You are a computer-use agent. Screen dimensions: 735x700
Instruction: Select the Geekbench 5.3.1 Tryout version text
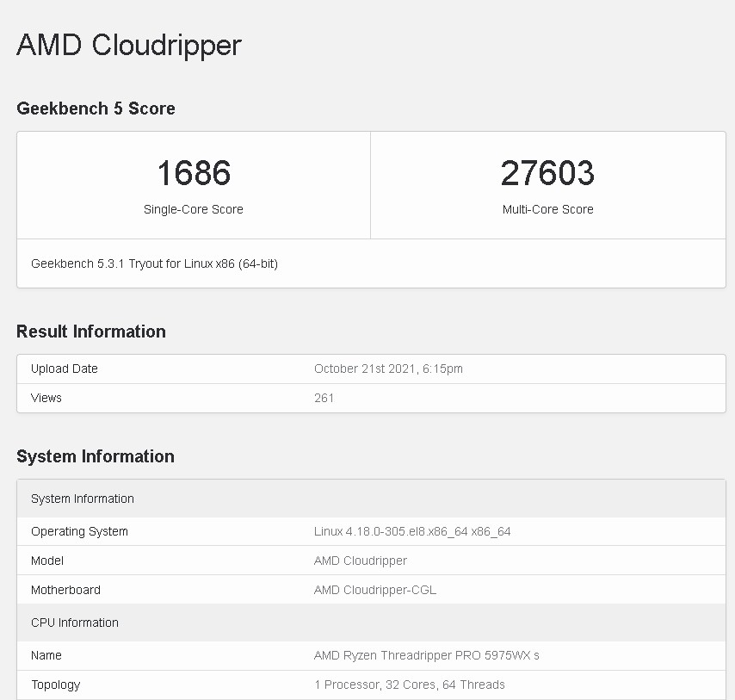point(154,263)
